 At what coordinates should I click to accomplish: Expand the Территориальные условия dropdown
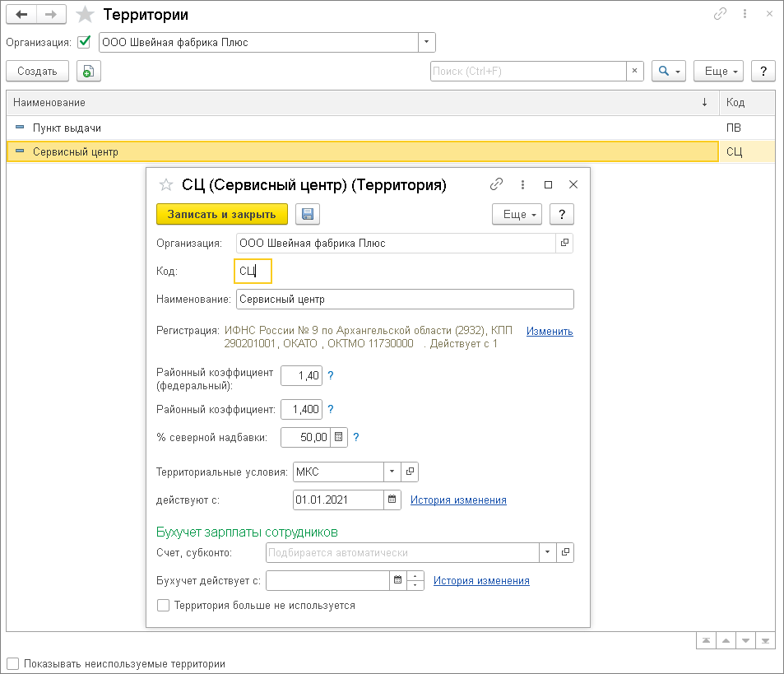point(392,472)
